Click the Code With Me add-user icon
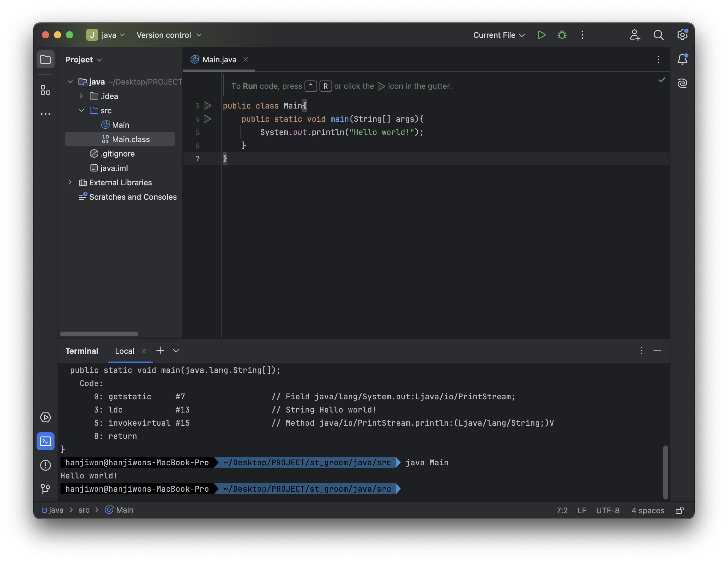Screen dimensions: 728x563 click(x=635, y=35)
